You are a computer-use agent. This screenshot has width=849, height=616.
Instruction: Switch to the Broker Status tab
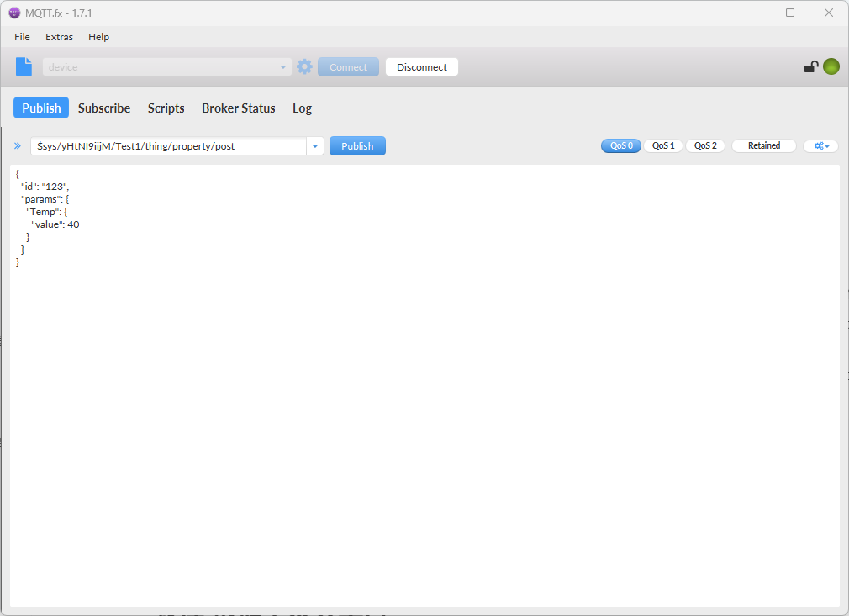[x=238, y=108]
